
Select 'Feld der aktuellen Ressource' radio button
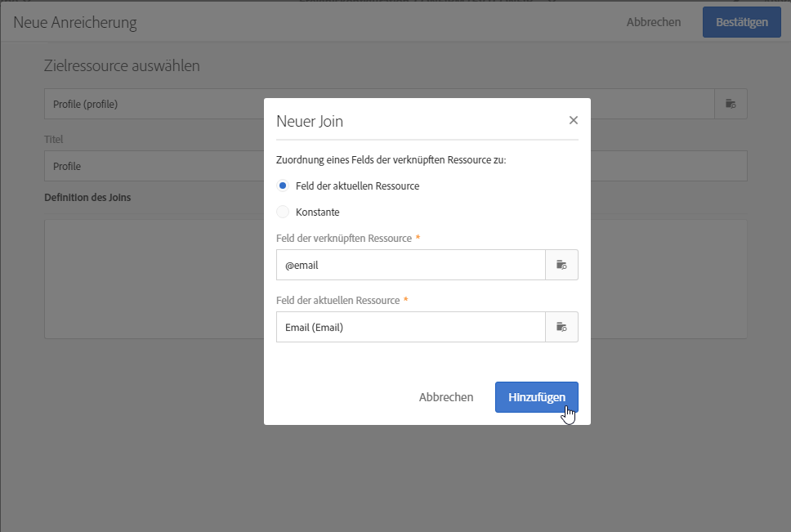tap(283, 186)
